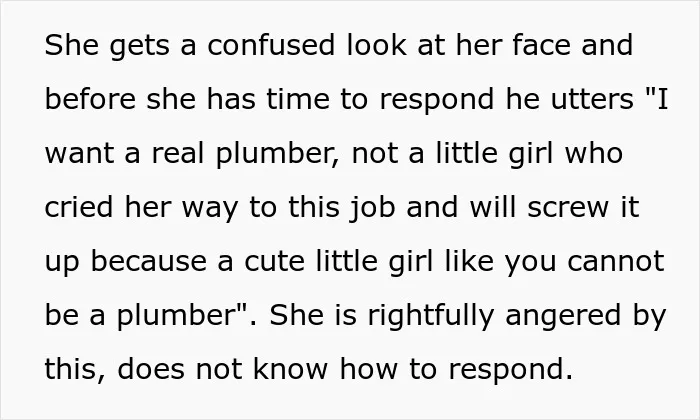
Task: Click the word "face" in the text
Action: [542, 45]
